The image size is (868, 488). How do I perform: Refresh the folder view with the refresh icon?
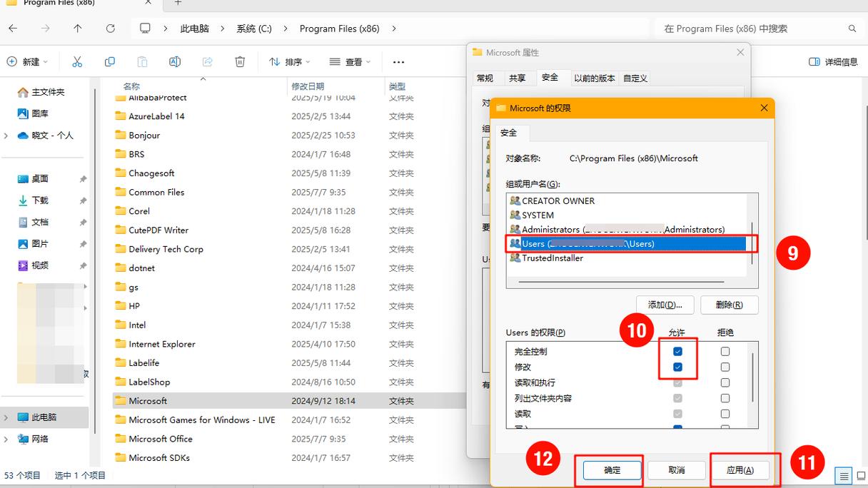click(x=112, y=29)
